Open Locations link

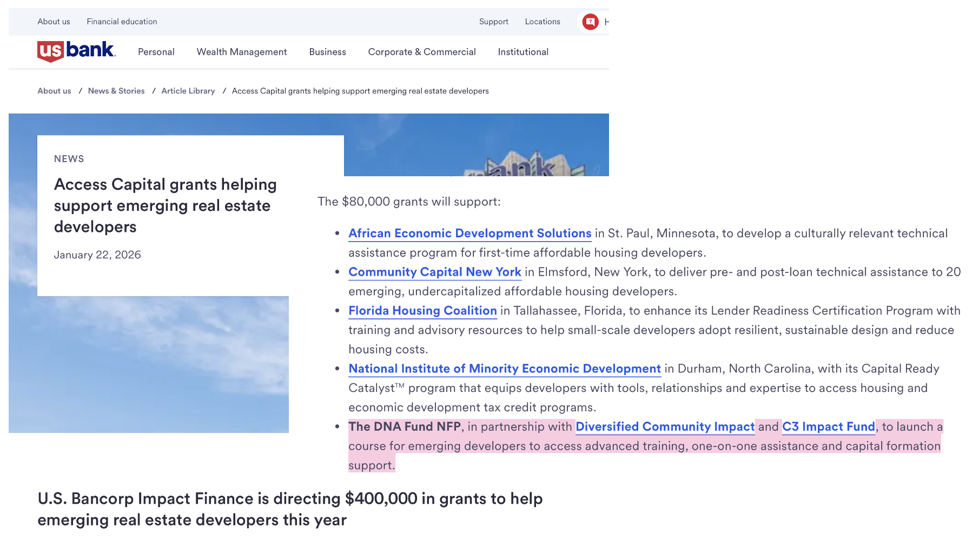pos(543,22)
